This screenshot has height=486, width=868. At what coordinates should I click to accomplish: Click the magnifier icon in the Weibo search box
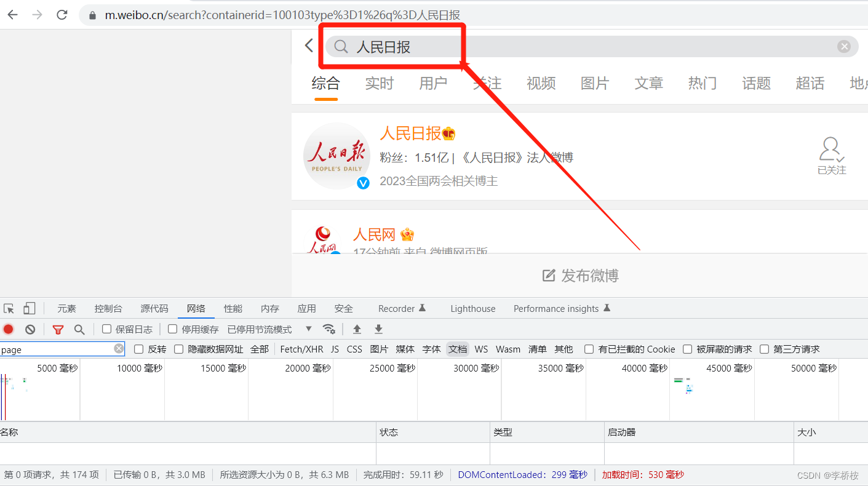(341, 47)
